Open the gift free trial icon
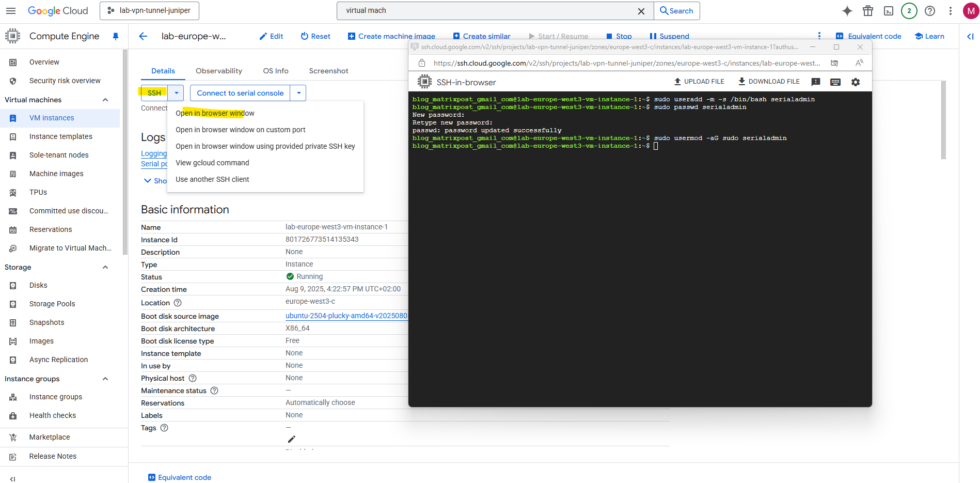Screen dimensions: 980x483 tap(868, 11)
